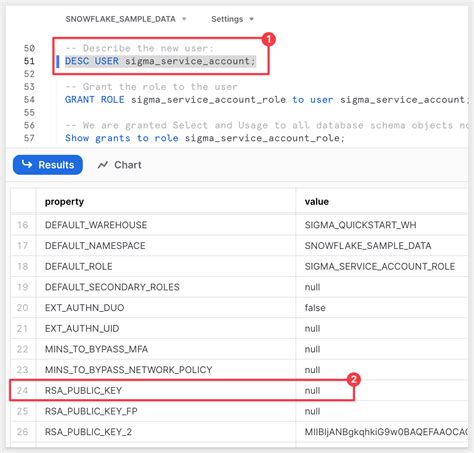
Task: Click the Results arrow icon
Action: tap(27, 164)
